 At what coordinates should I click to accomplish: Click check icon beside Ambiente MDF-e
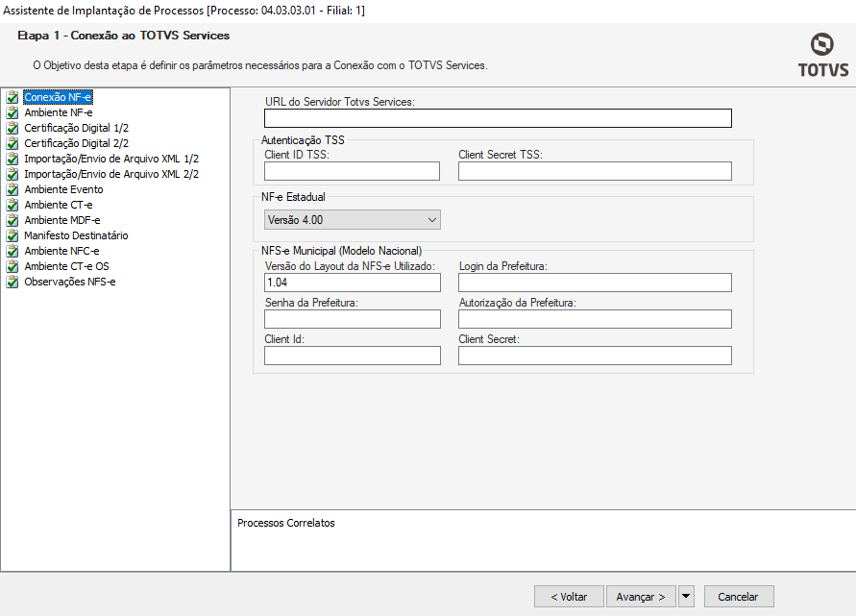click(12, 220)
